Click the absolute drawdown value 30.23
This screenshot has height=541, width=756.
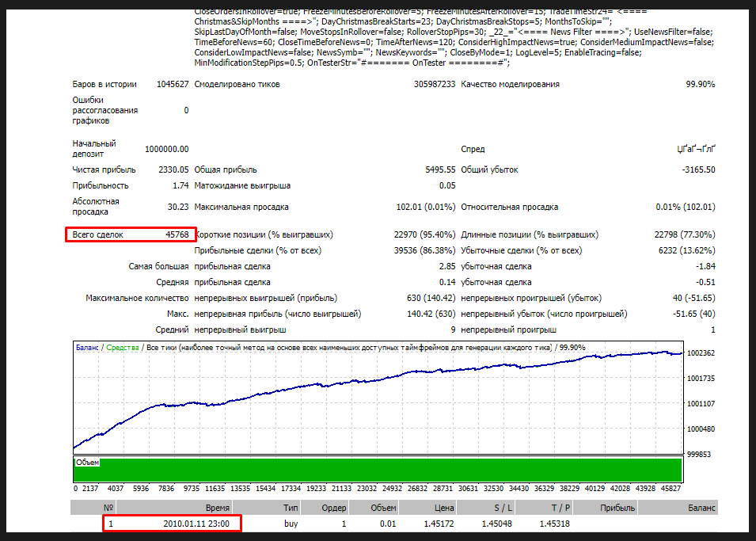pos(178,207)
